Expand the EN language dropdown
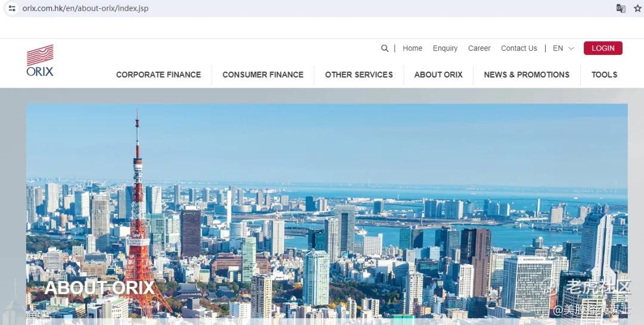The height and width of the screenshot is (325, 644). click(x=563, y=48)
